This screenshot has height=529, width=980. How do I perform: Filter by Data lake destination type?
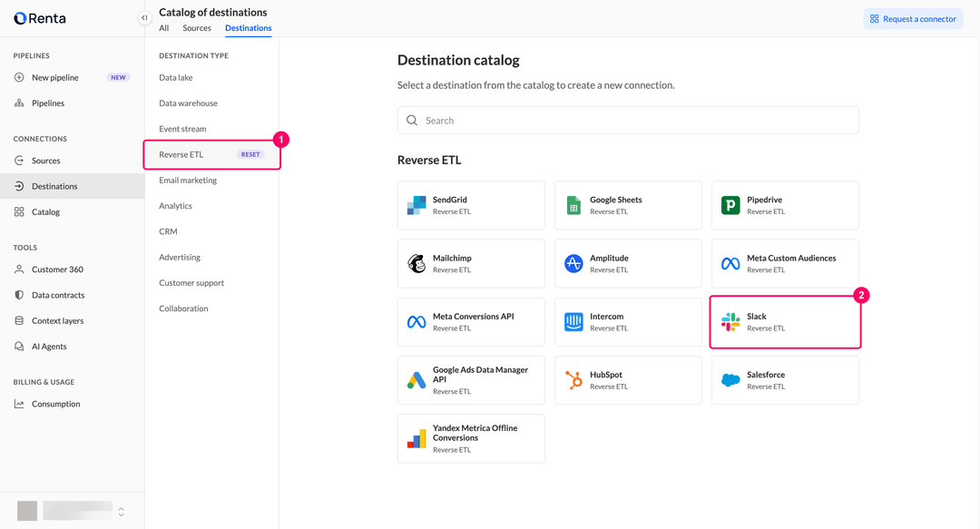(176, 77)
